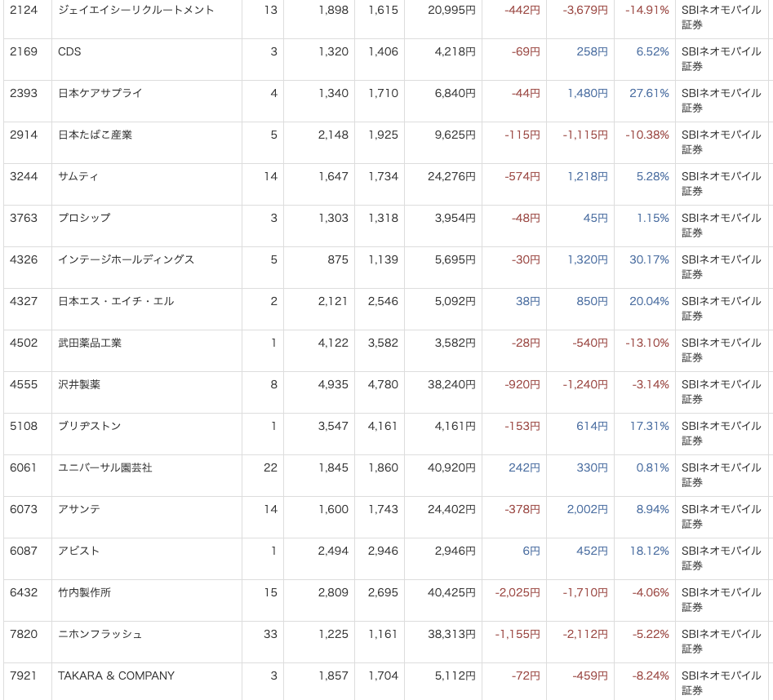
Task: Click stock code 4502
Action: coord(24,343)
